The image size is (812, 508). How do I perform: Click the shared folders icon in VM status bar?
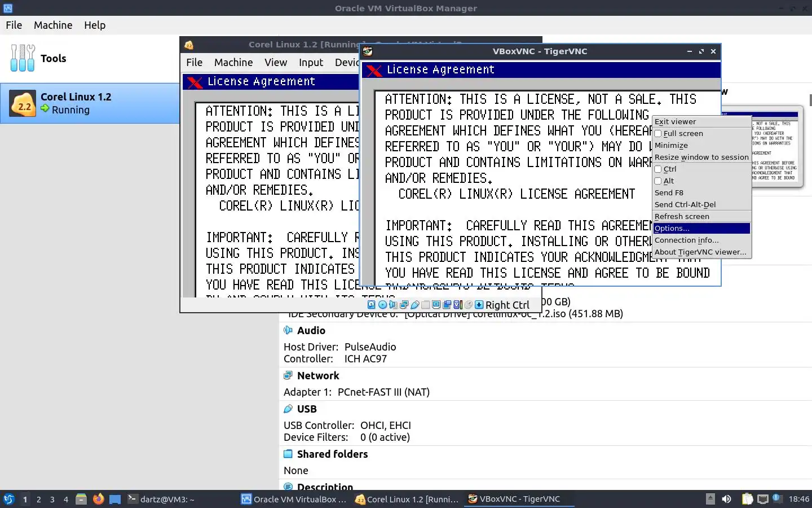(x=425, y=305)
